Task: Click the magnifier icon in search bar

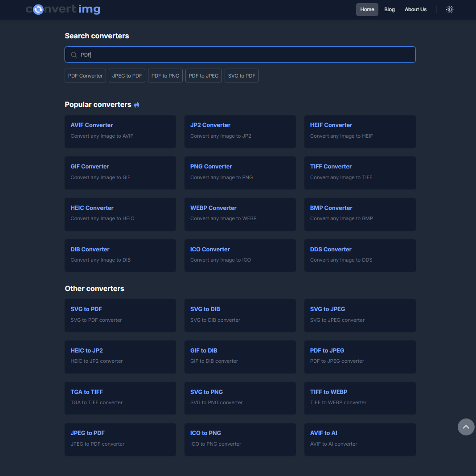Action: point(74,54)
